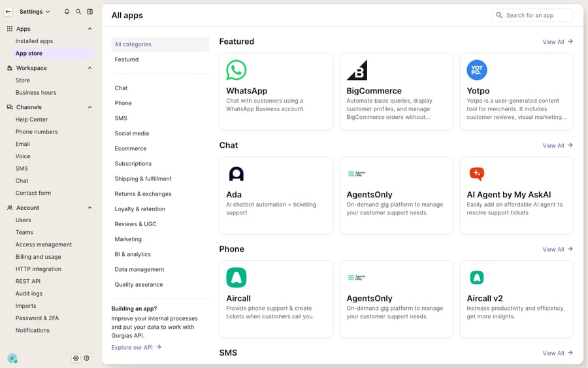Open Contact form settings

pos(33,193)
